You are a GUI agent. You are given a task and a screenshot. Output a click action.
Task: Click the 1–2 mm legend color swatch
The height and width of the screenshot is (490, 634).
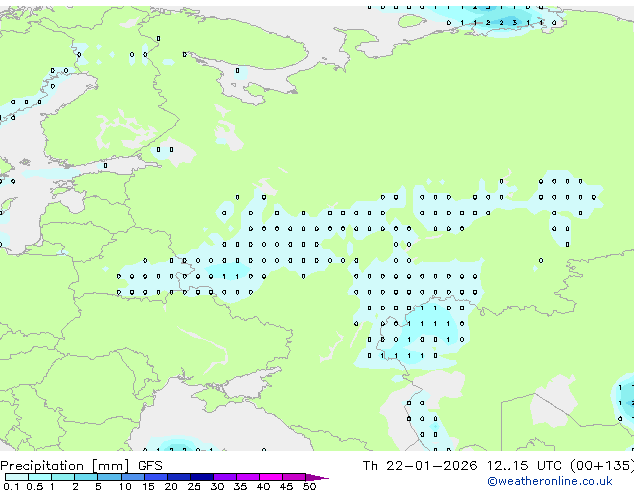click(x=63, y=477)
